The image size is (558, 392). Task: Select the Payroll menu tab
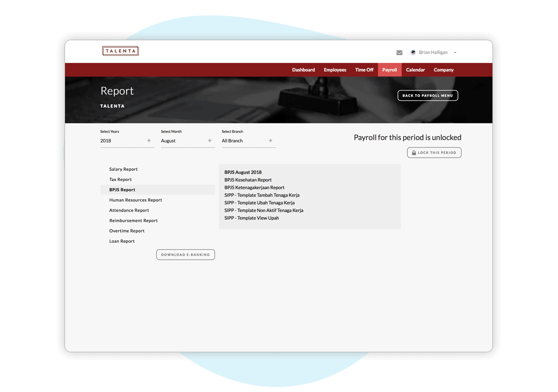(390, 70)
